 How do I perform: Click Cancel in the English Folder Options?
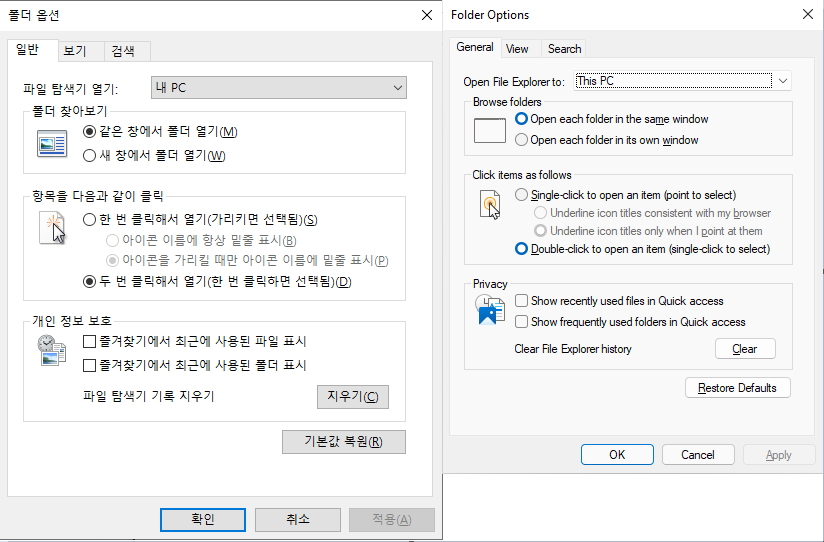click(698, 455)
